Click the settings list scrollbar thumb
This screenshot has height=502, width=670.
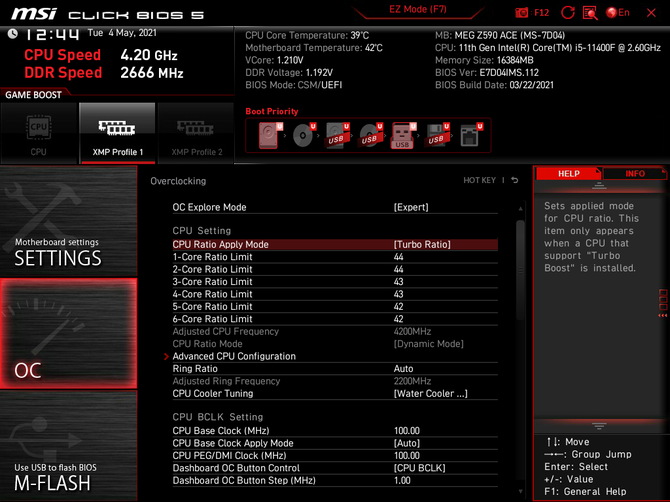coord(520,270)
